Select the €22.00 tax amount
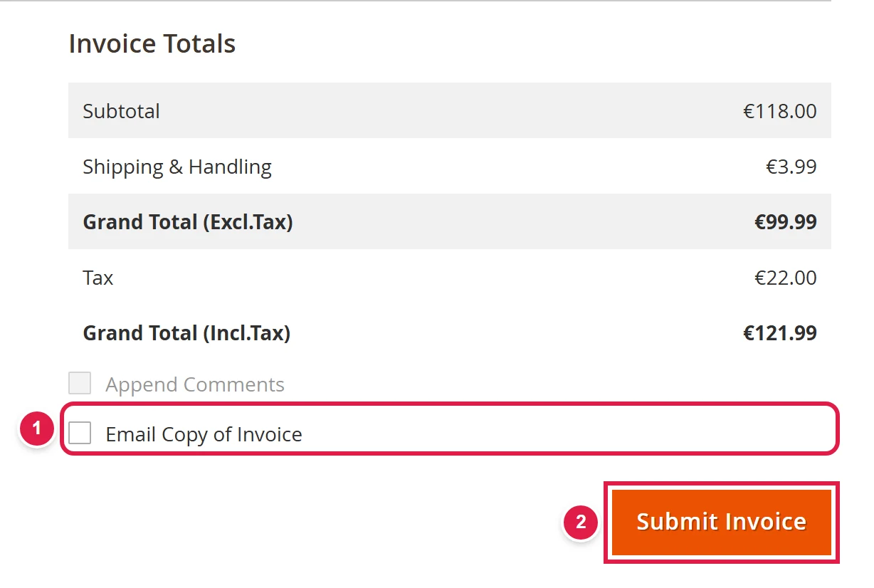This screenshot has width=874, height=588. [x=786, y=278]
